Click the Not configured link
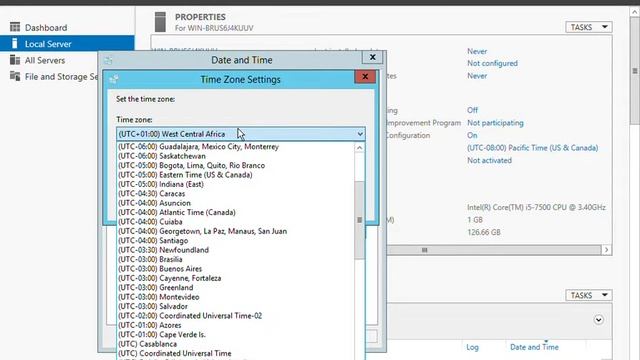The width and height of the screenshot is (640, 360). pos(492,63)
